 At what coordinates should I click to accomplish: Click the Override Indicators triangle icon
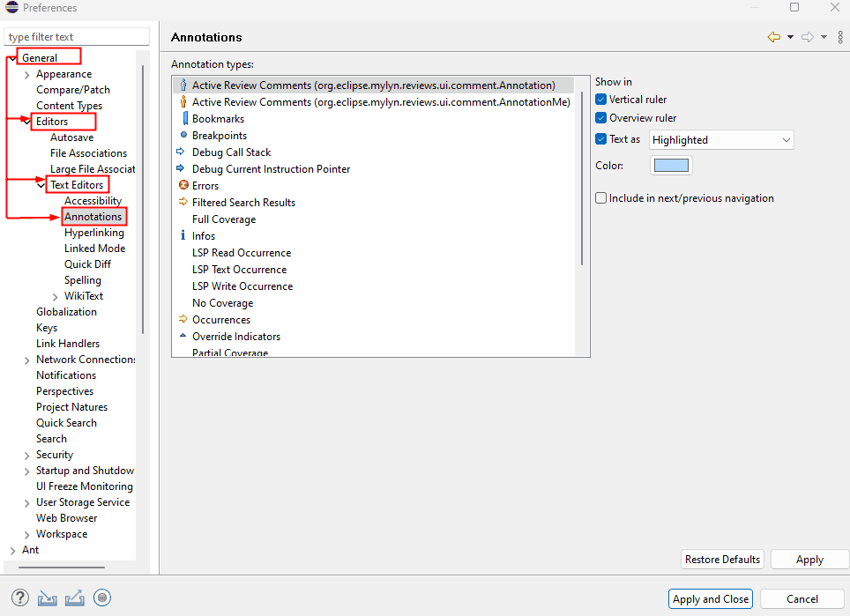183,336
